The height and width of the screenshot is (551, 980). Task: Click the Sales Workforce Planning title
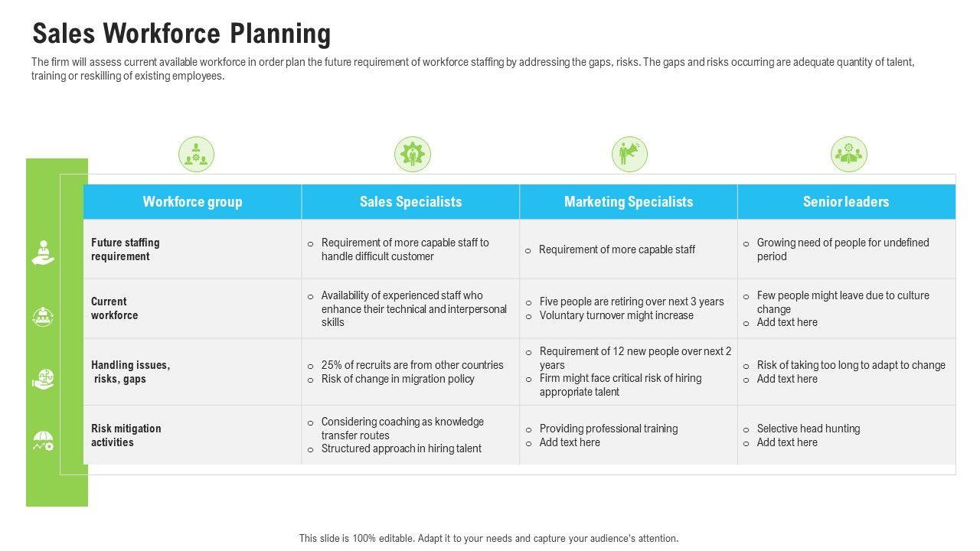click(181, 34)
